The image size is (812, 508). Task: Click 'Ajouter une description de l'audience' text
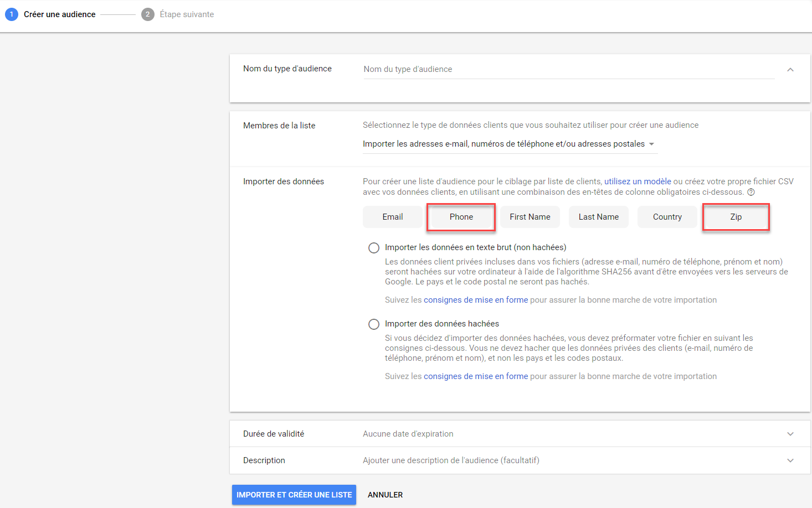pos(451,460)
